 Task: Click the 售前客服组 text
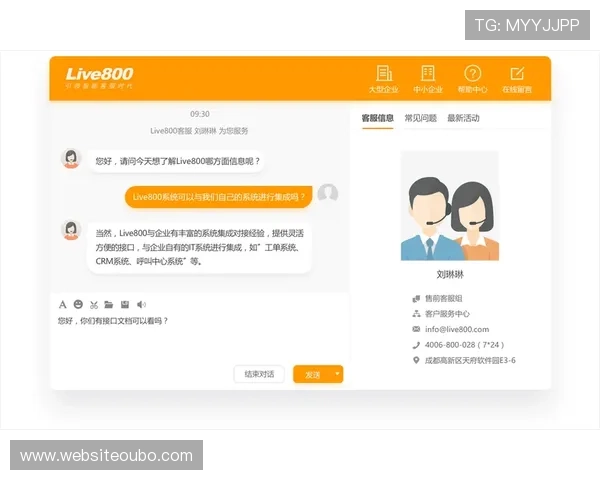[x=443, y=299]
